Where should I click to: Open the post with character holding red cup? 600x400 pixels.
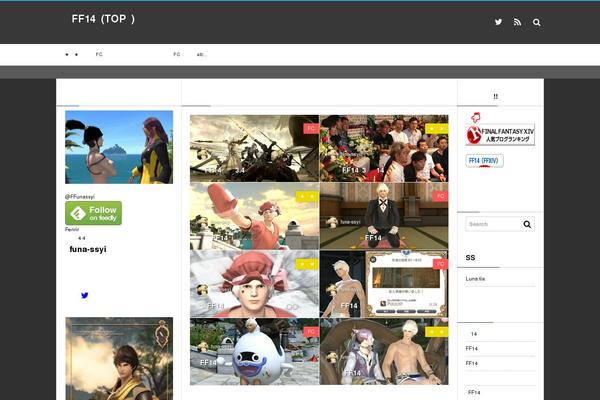254,216
